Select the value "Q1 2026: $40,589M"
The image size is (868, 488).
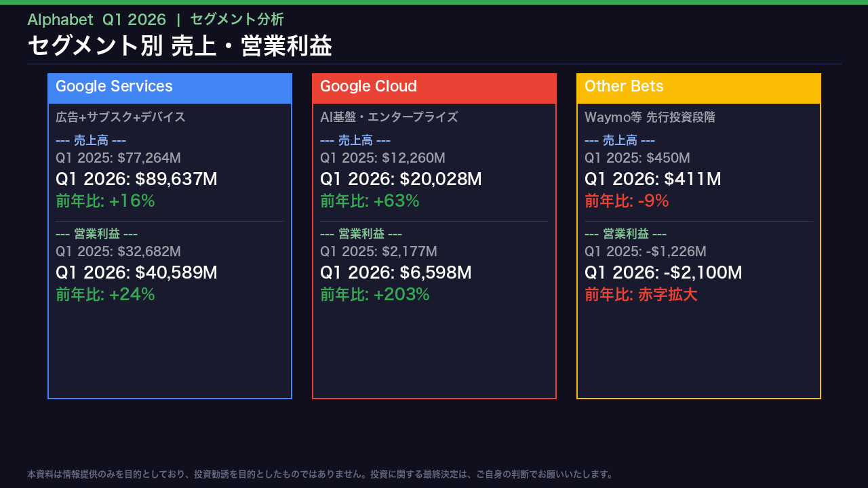pyautogui.click(x=136, y=272)
